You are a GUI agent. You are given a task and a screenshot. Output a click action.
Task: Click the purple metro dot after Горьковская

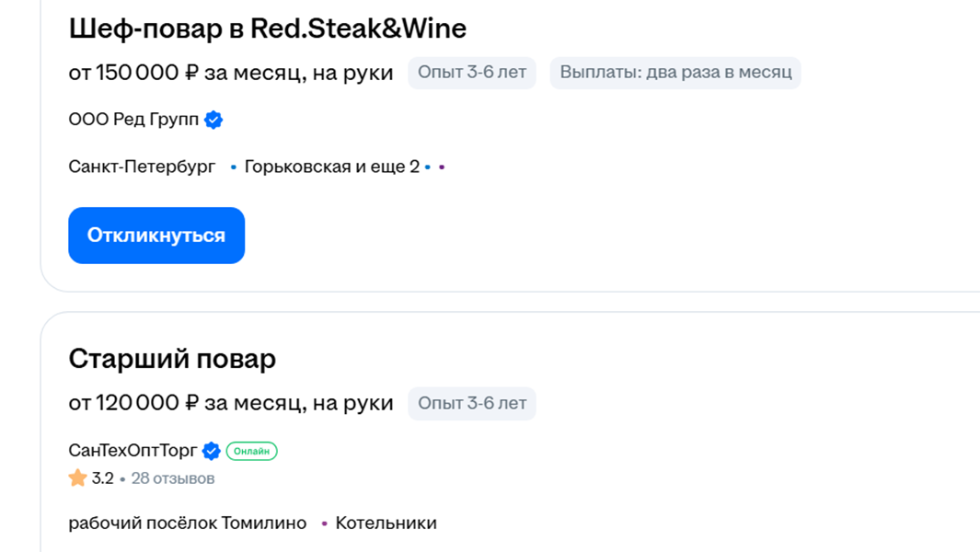[x=442, y=167]
